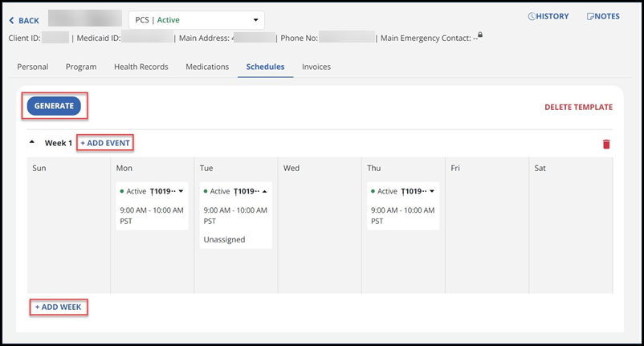Viewport: 644px width, 346px height.
Task: Expand Monday's T1019 event details arrow
Action: pyautogui.click(x=181, y=191)
